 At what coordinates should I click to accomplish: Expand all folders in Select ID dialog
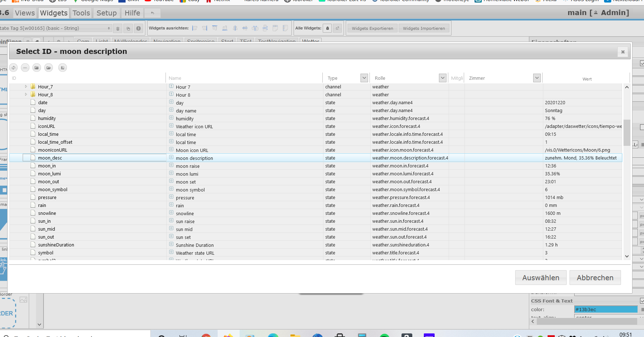49,68
